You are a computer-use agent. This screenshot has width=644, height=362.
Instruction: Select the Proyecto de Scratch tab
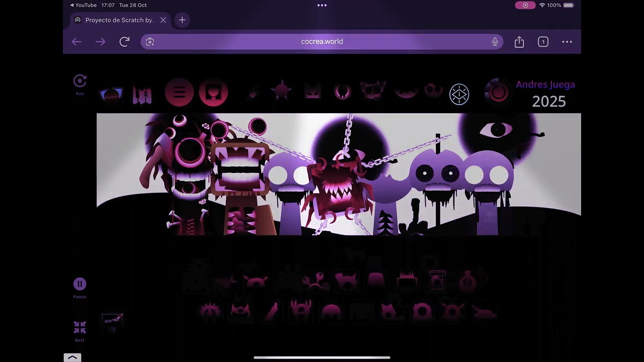click(x=119, y=20)
